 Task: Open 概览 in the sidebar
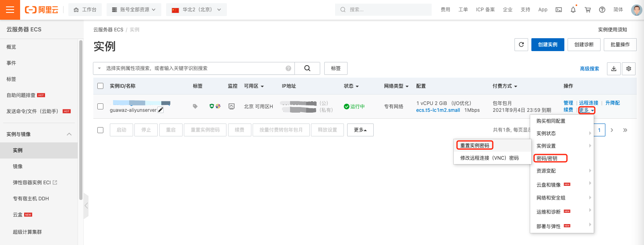click(x=11, y=47)
